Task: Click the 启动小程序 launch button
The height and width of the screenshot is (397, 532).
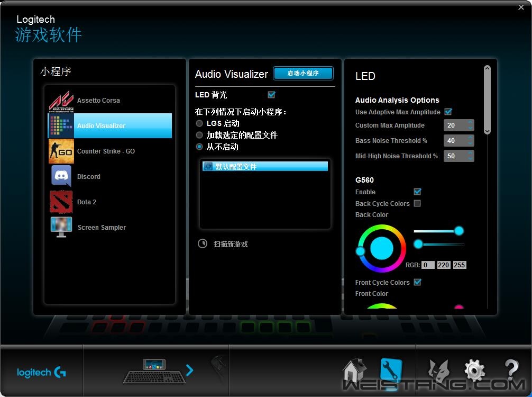Action: pos(303,73)
